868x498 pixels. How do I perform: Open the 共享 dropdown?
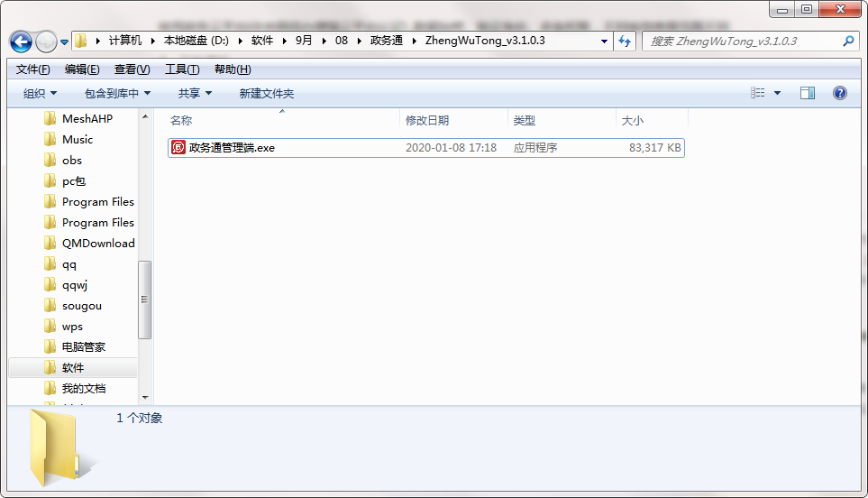pyautogui.click(x=195, y=93)
